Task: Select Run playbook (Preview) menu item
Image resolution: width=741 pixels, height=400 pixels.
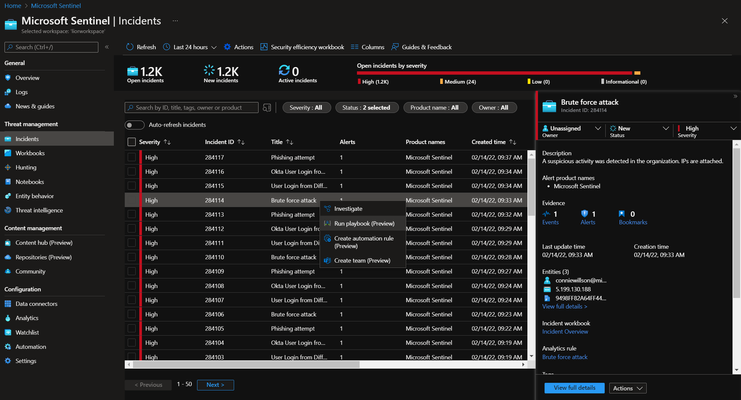Action: point(363,223)
